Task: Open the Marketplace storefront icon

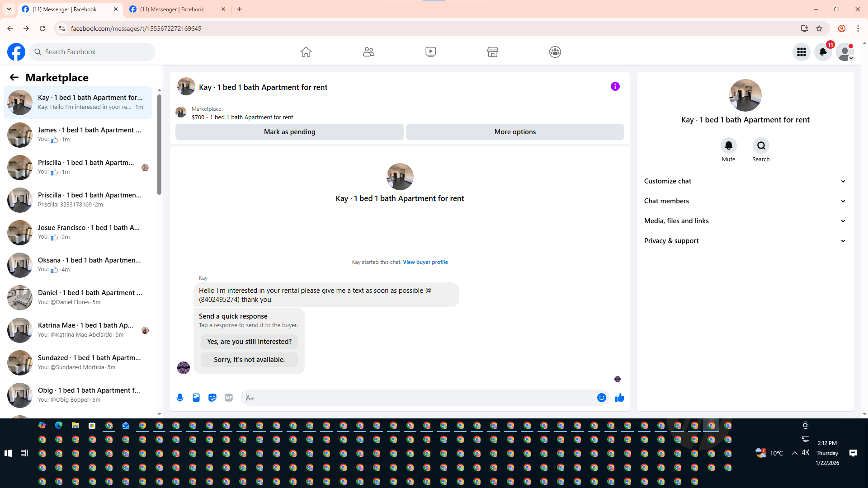Action: click(x=493, y=52)
